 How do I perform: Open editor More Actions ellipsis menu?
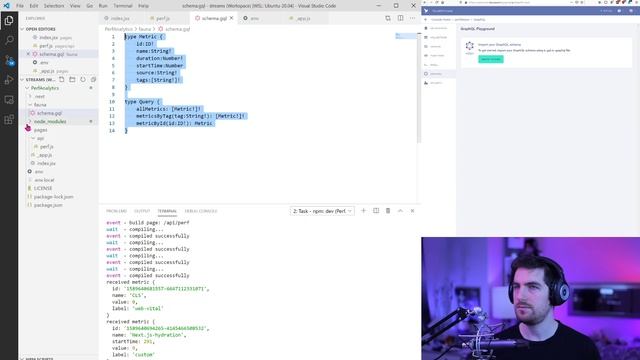[413, 18]
